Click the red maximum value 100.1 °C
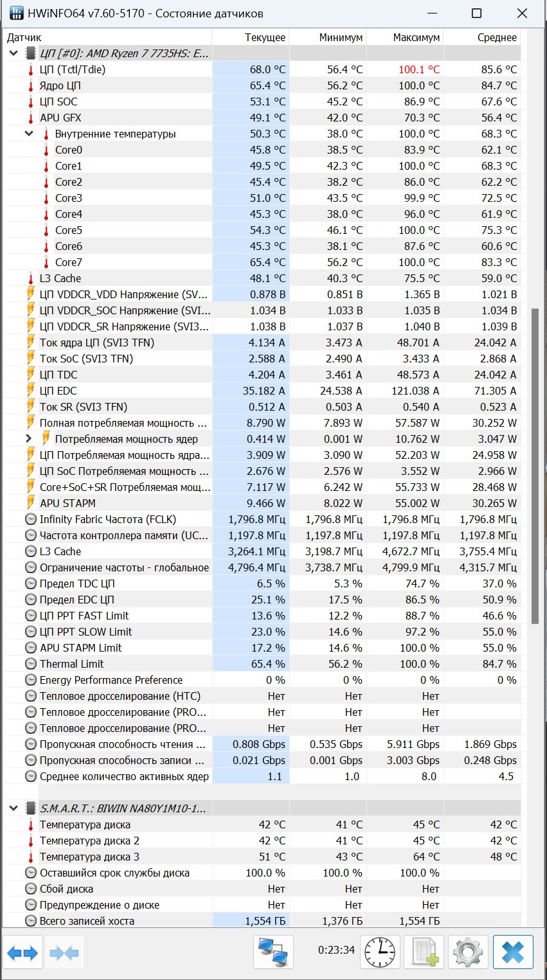 419,69
